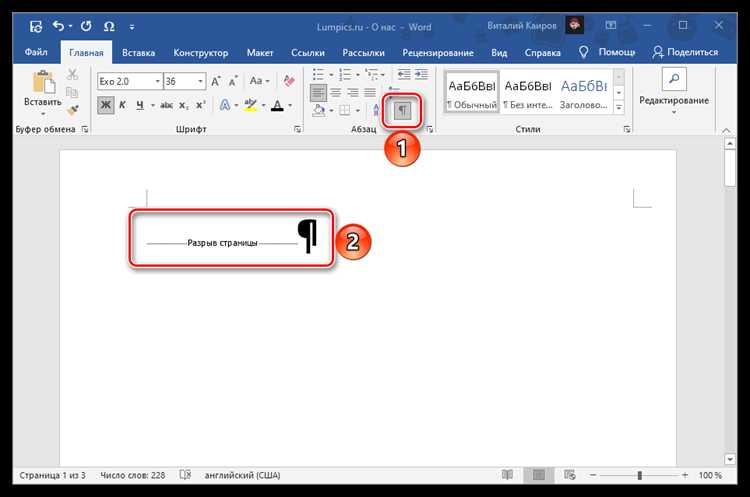Viewport: 750px width, 497px height.
Task: Click the Поделиться share button
Action: click(x=685, y=52)
